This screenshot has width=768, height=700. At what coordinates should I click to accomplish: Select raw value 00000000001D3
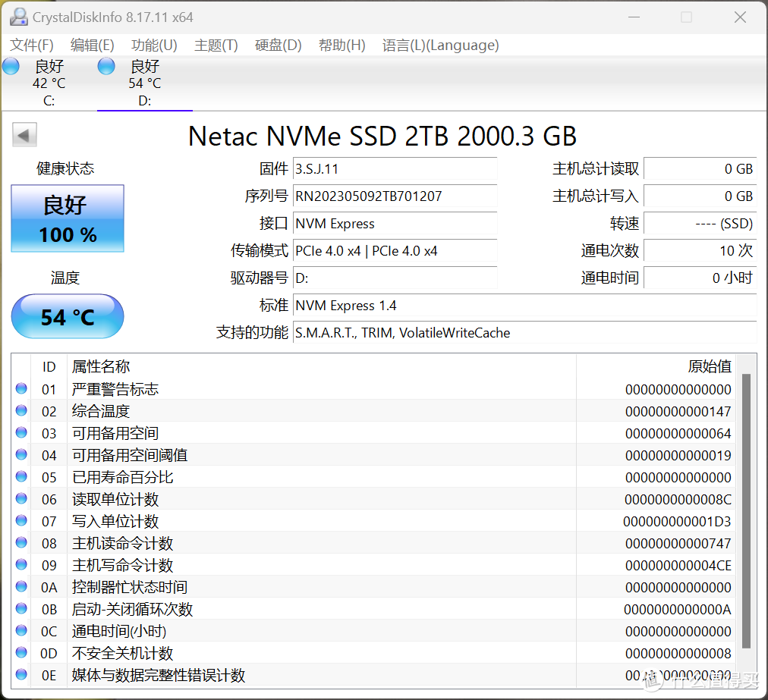[677, 522]
